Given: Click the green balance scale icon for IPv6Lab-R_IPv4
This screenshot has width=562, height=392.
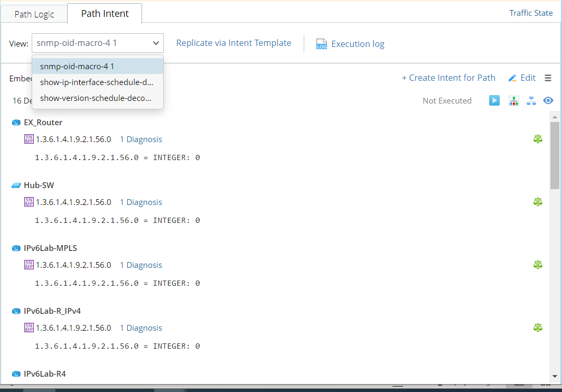Looking at the screenshot, I should 538,327.
